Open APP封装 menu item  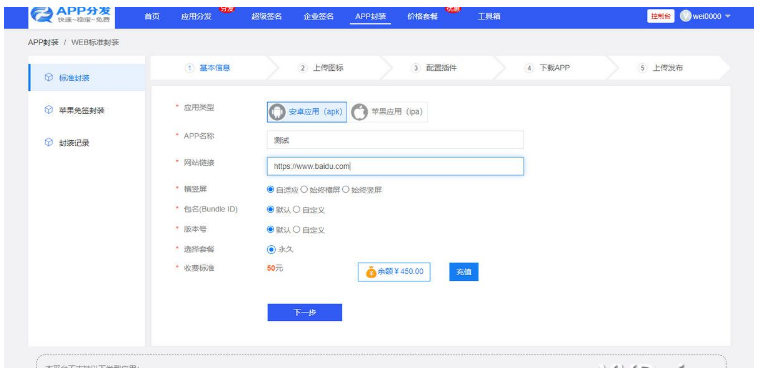(370, 16)
